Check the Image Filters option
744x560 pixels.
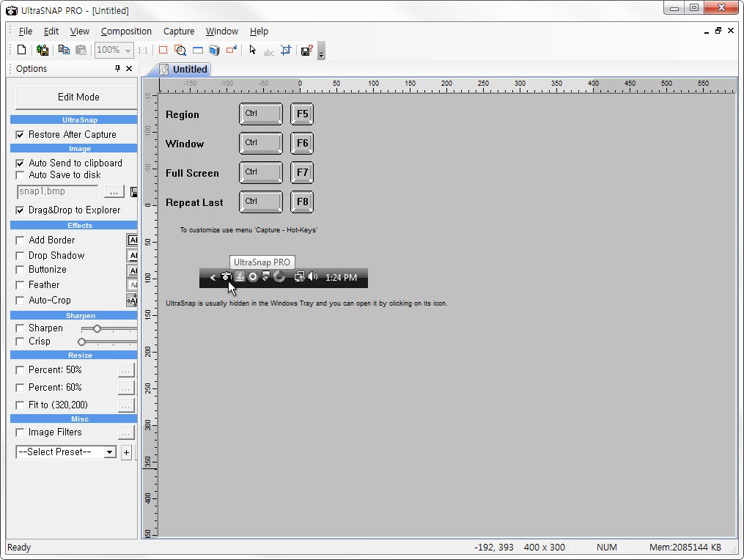click(x=20, y=432)
